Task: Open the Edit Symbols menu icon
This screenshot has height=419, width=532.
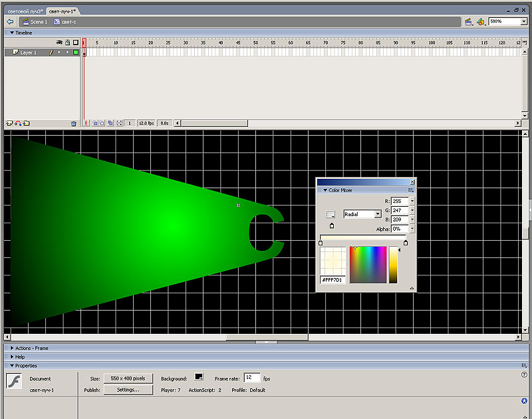Action: click(x=481, y=22)
